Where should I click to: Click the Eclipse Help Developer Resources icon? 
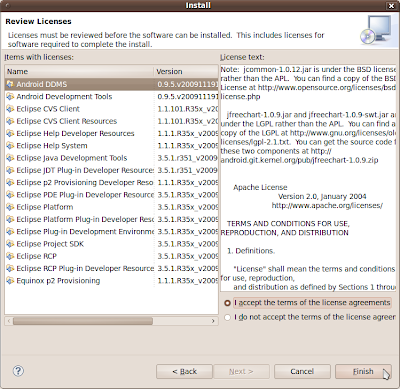10,133
